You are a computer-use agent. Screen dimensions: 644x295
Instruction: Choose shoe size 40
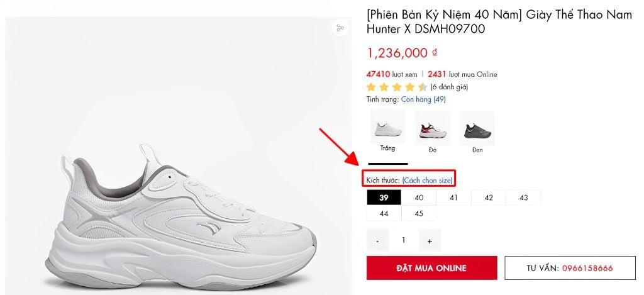point(419,198)
